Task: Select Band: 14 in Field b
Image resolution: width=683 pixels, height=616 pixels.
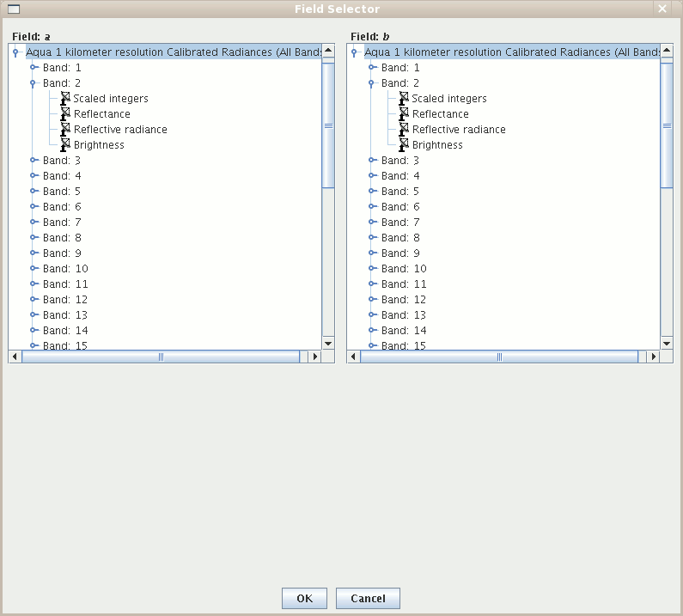Action: (404, 331)
